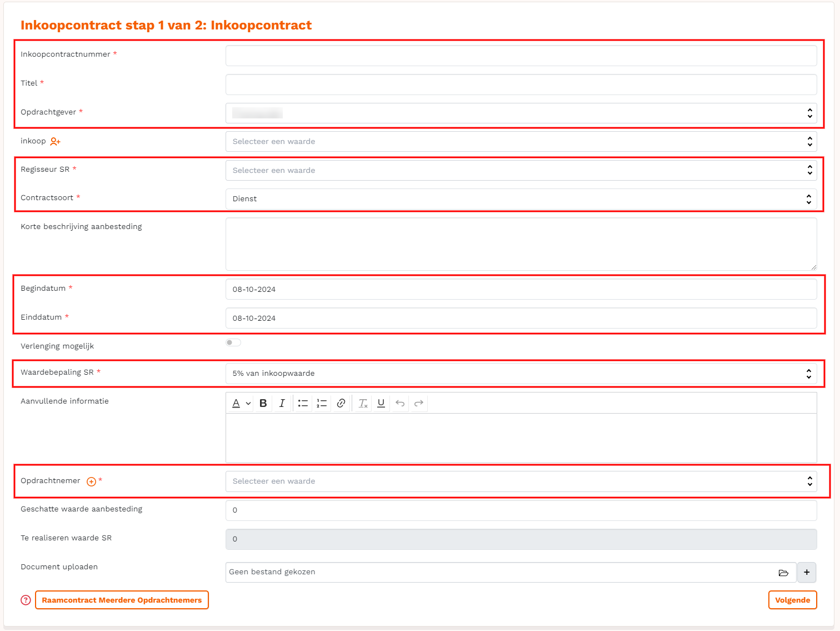The height and width of the screenshot is (631, 840).
Task: Click the Te realiseren waarde SR field
Action: [521, 539]
